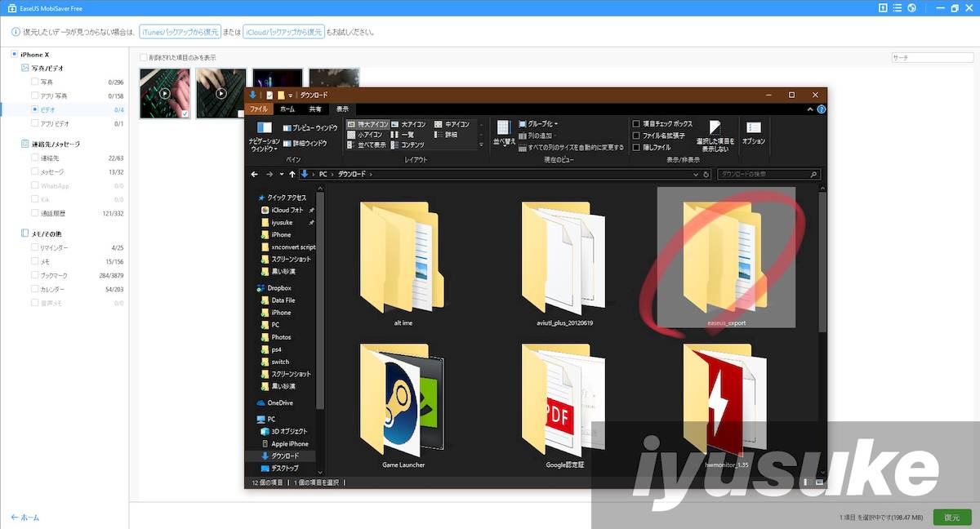Open the Game Launcher folder

pos(403,405)
